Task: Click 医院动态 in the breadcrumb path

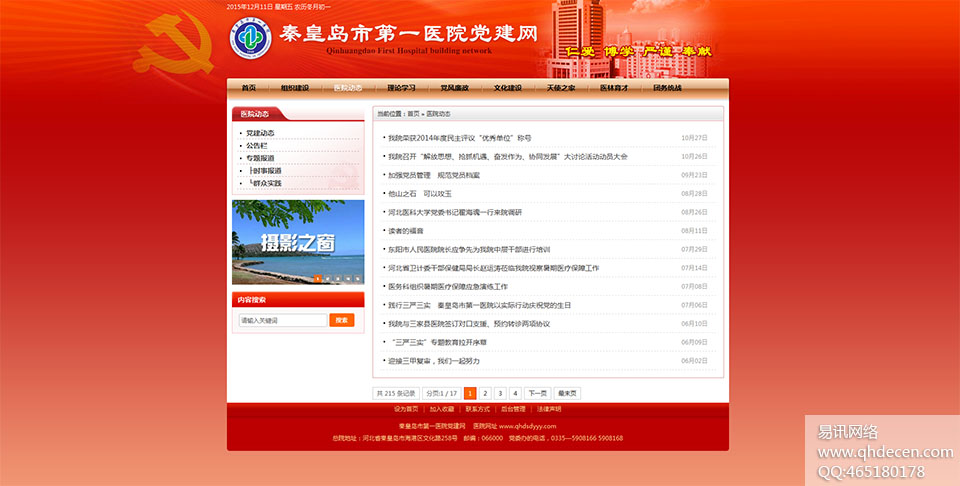Action: tap(438, 114)
